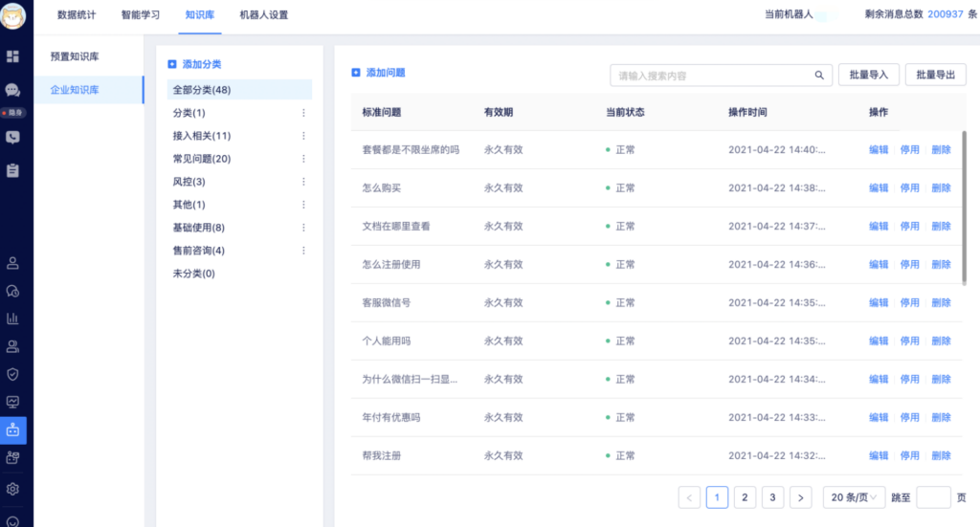Click the search magnifier icon
Screen dimensions: 980x527
(819, 76)
